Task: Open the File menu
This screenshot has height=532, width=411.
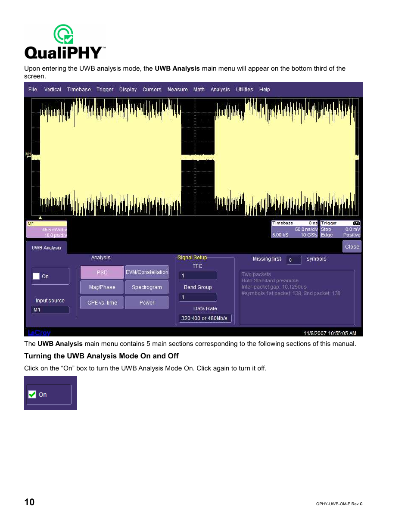Action: coord(33,90)
